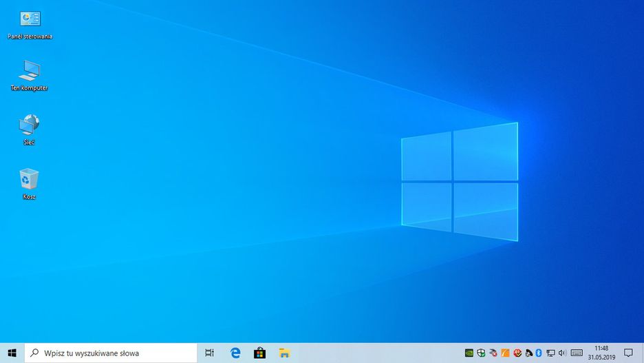The height and width of the screenshot is (363, 644).
Task: Open Task View from the taskbar
Action: (x=210, y=353)
